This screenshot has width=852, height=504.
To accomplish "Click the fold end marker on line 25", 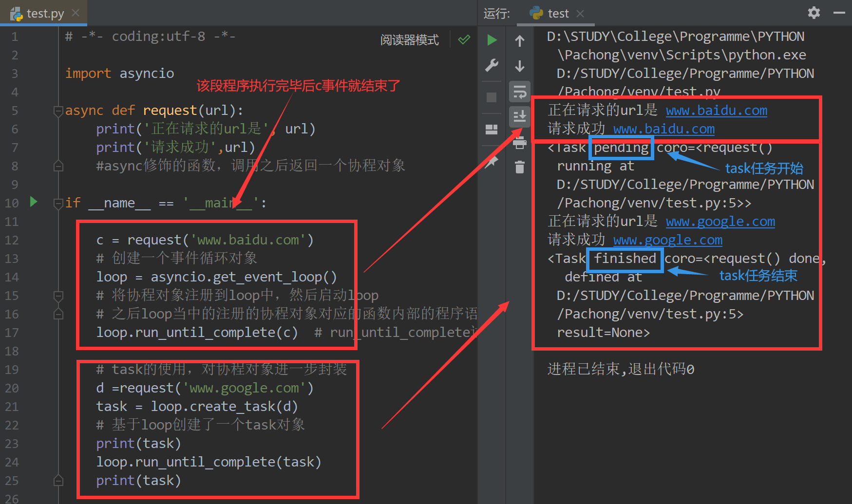I will (58, 481).
